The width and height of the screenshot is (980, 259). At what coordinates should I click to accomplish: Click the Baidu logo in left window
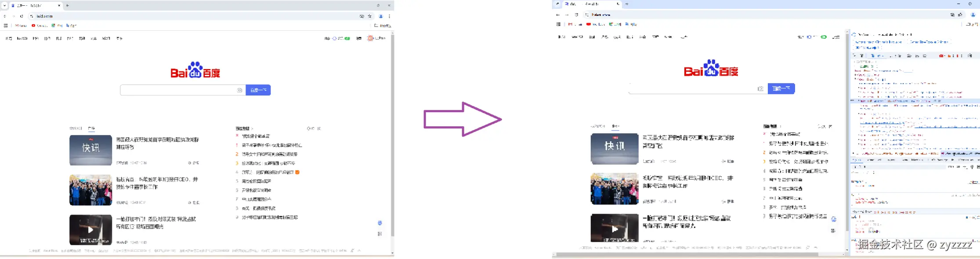tap(195, 70)
